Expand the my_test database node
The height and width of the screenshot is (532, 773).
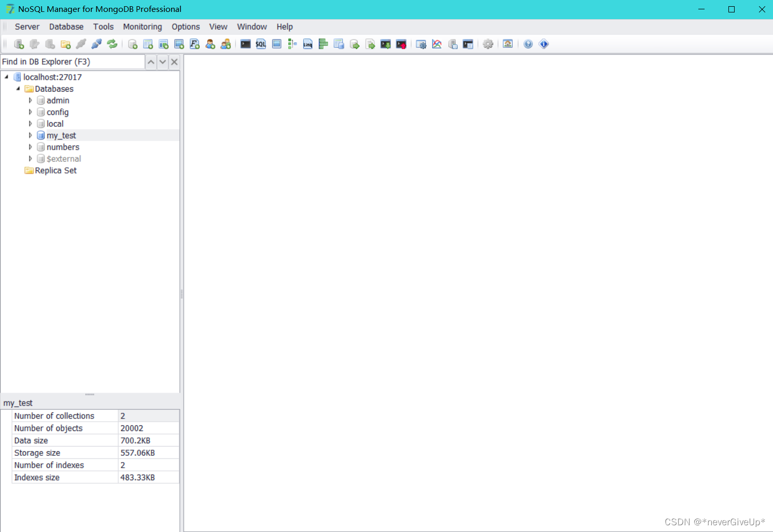[30, 135]
